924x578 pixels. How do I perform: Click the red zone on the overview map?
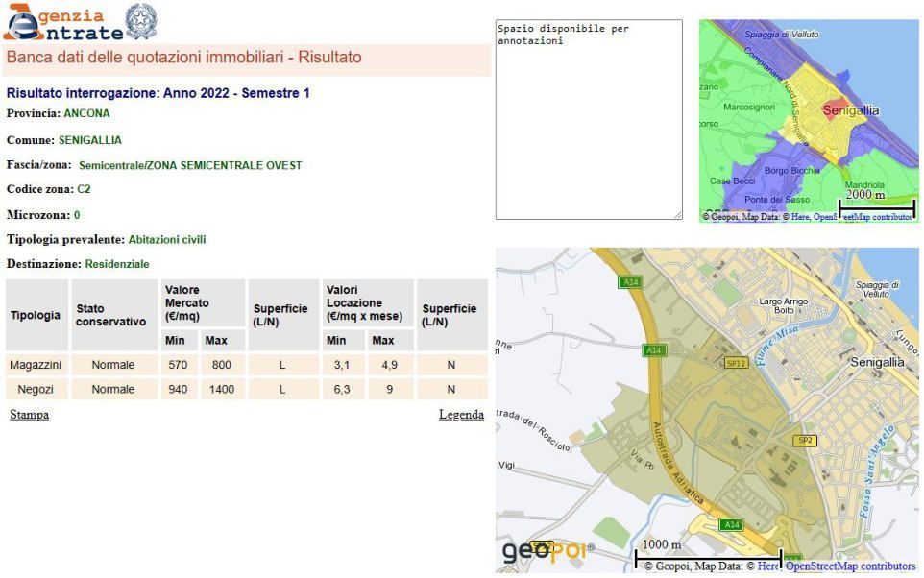834,109
